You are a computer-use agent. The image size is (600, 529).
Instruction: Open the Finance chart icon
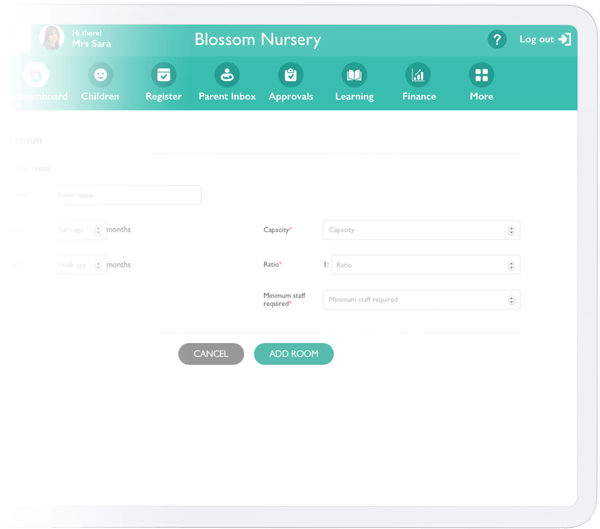pyautogui.click(x=418, y=75)
